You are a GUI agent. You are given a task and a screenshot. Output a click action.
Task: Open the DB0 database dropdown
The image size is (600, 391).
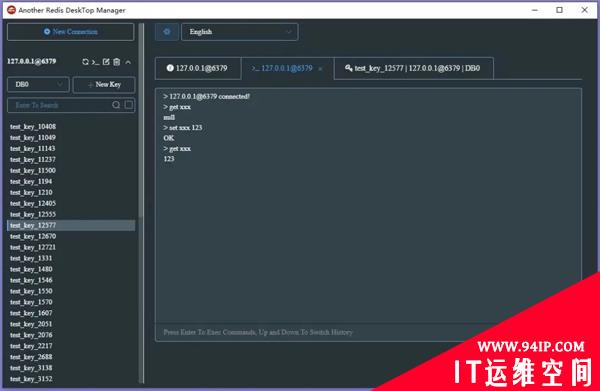tap(38, 85)
